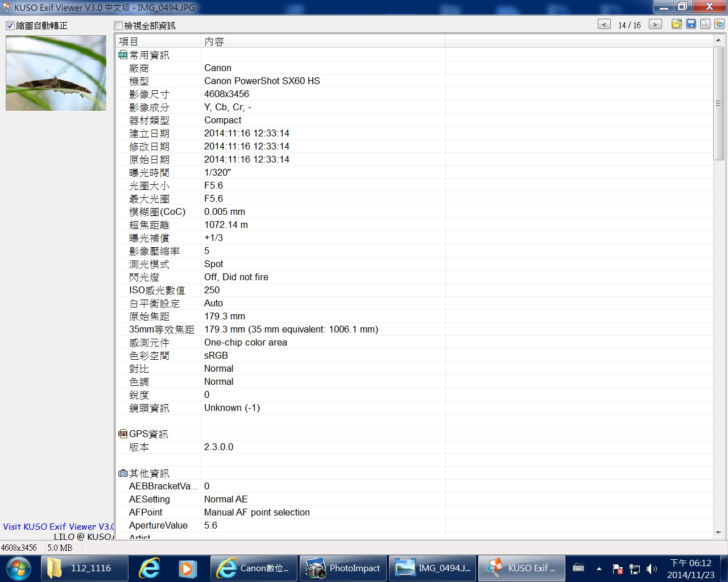The height and width of the screenshot is (582, 728).
Task: Go to the next image with > button
Action: click(x=655, y=24)
